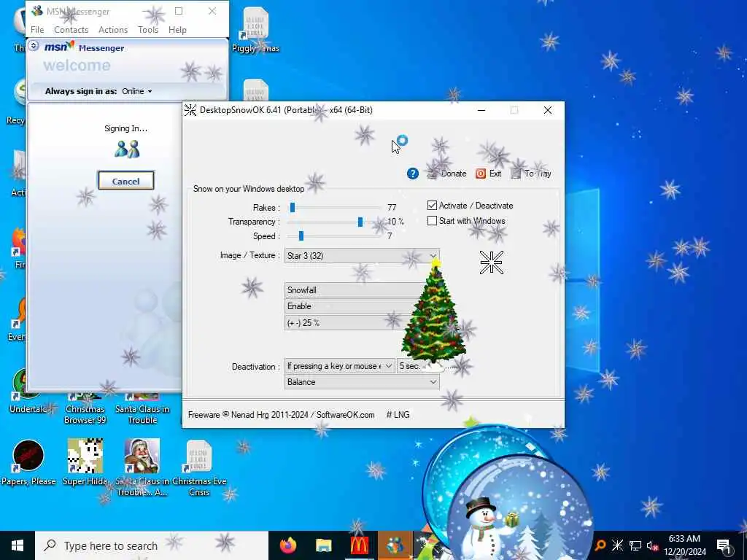Open the McDonald's taskbar icon
Screen dimensions: 747x560
[359, 545]
